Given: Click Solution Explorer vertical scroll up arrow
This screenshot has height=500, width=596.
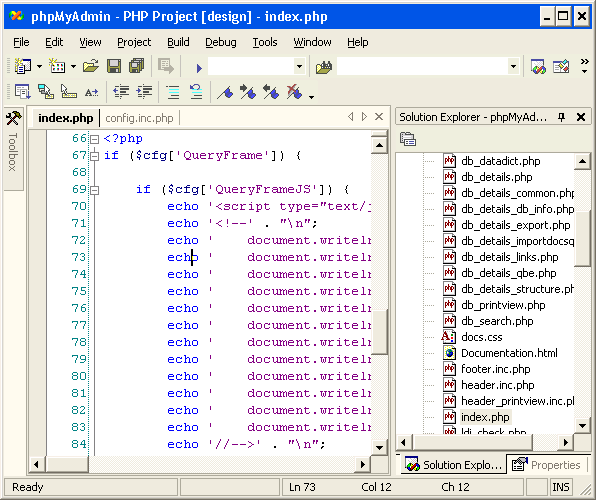Looking at the screenshot, I should (x=582, y=161).
